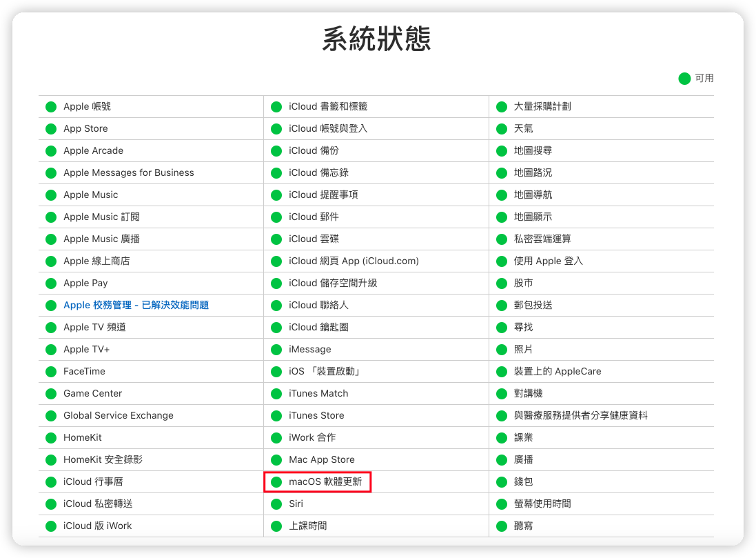The image size is (756, 558).
Task: Click the status dot for Game Center
Action: point(51,394)
